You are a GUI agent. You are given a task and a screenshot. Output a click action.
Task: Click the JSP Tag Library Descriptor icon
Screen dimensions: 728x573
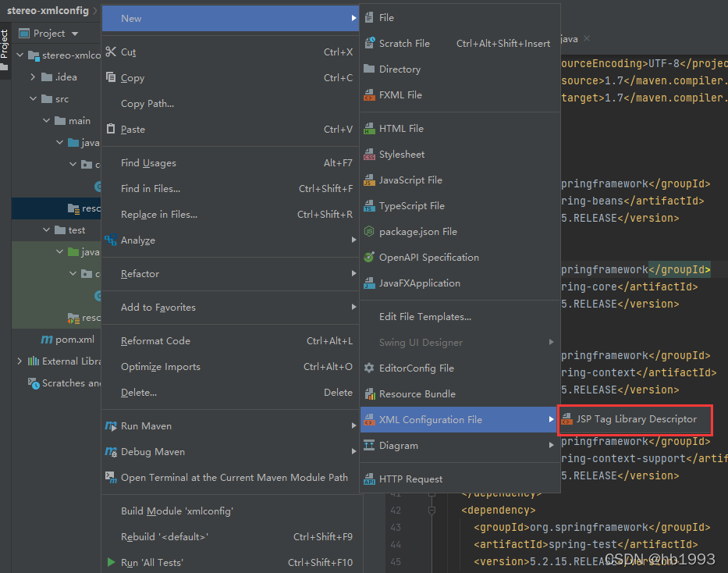click(566, 419)
